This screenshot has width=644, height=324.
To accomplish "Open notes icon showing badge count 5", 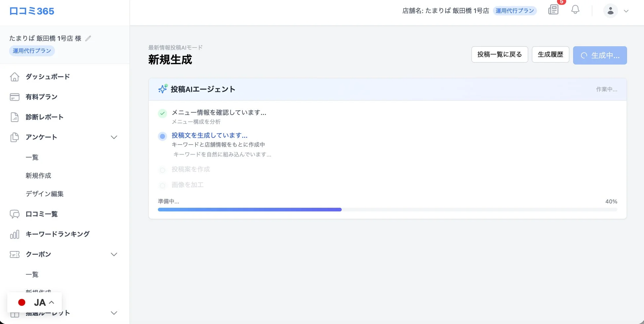I will point(554,10).
